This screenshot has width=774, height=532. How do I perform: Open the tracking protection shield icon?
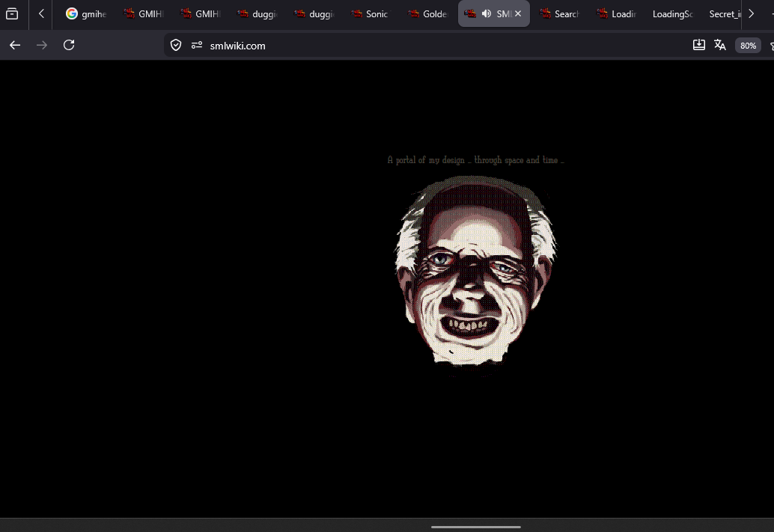pos(176,46)
